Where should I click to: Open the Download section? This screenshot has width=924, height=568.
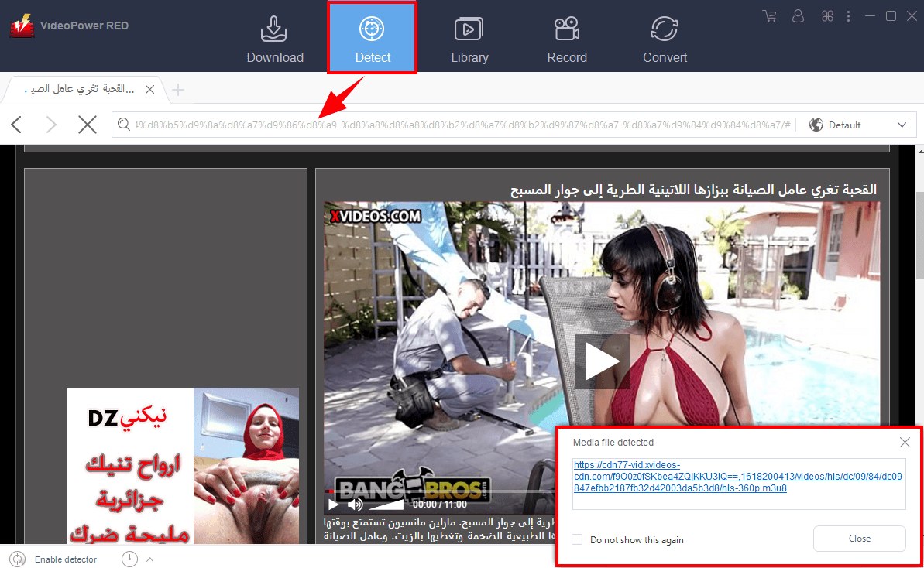tap(275, 39)
